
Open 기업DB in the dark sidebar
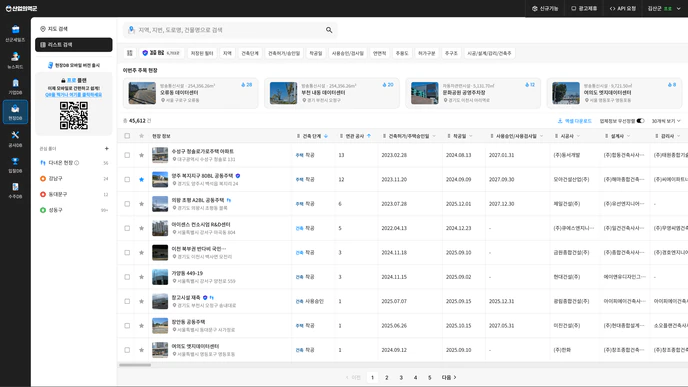[x=15, y=86]
